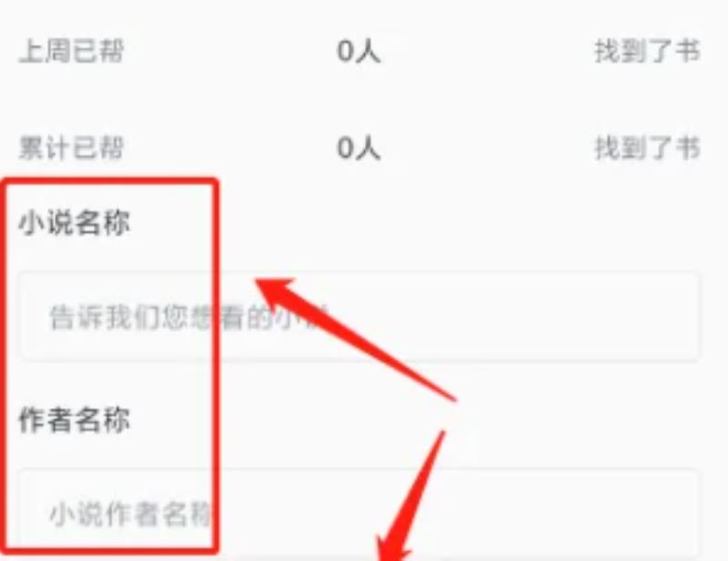728x561 pixels.
Task: Focus the novel name input field
Action: (359, 316)
